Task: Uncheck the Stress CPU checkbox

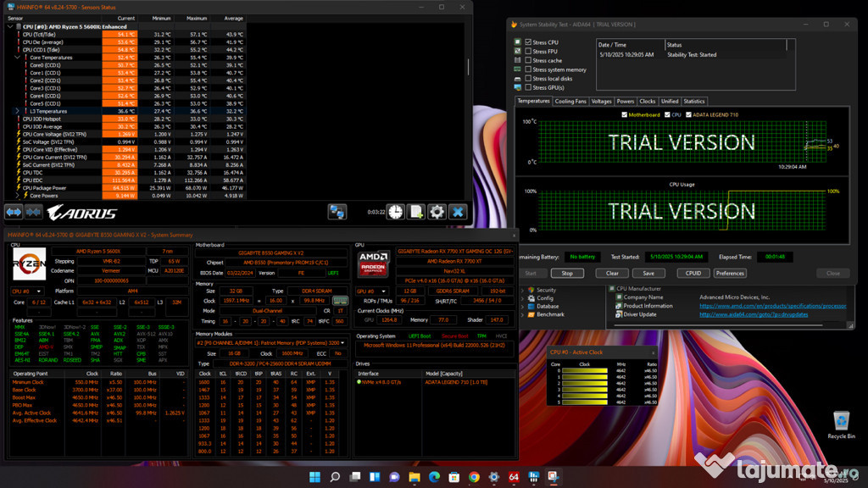Action: (528, 42)
